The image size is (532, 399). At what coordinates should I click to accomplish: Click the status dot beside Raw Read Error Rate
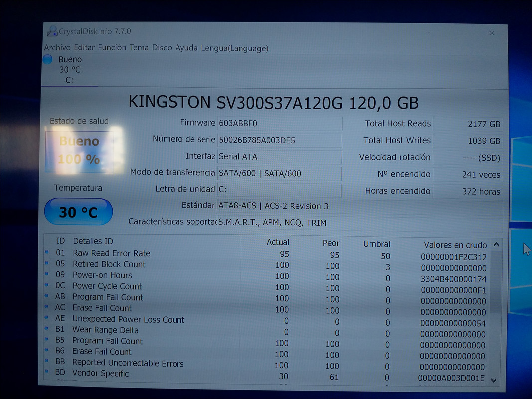[47, 252]
